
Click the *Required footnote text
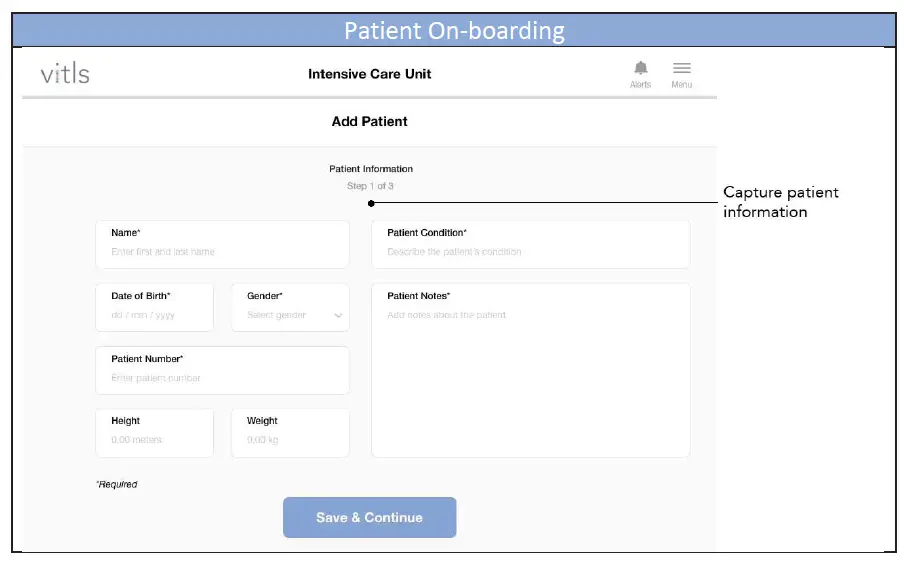117,485
